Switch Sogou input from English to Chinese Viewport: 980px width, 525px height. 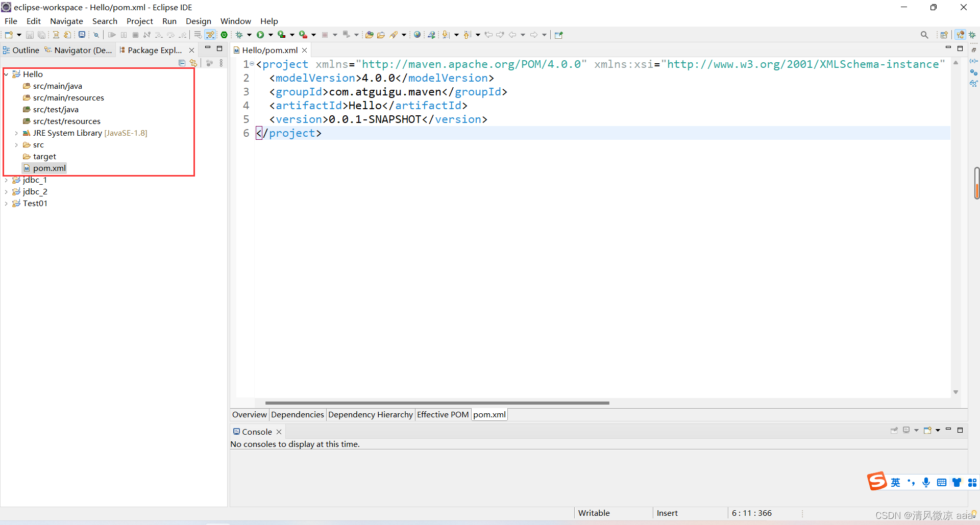pos(896,482)
